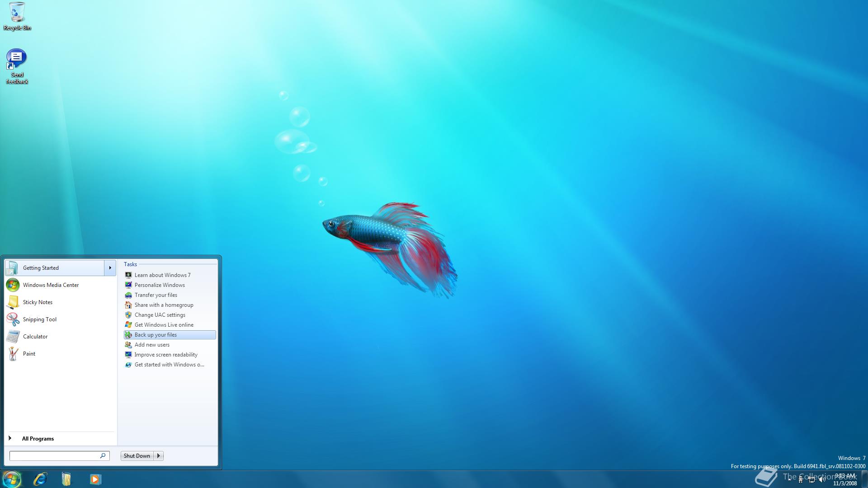The height and width of the screenshot is (488, 868).
Task: Open the Send feedback desktop shortcut
Action: coord(17,66)
